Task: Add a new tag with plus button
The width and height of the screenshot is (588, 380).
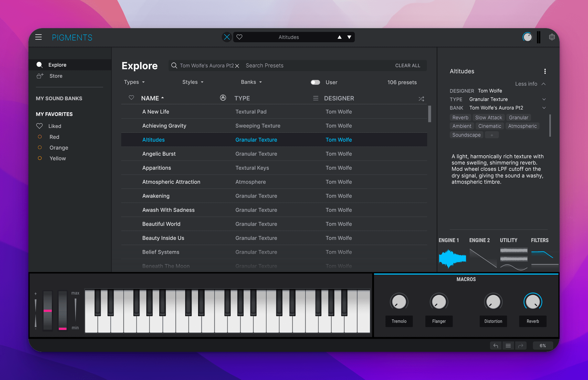Action: click(x=492, y=135)
